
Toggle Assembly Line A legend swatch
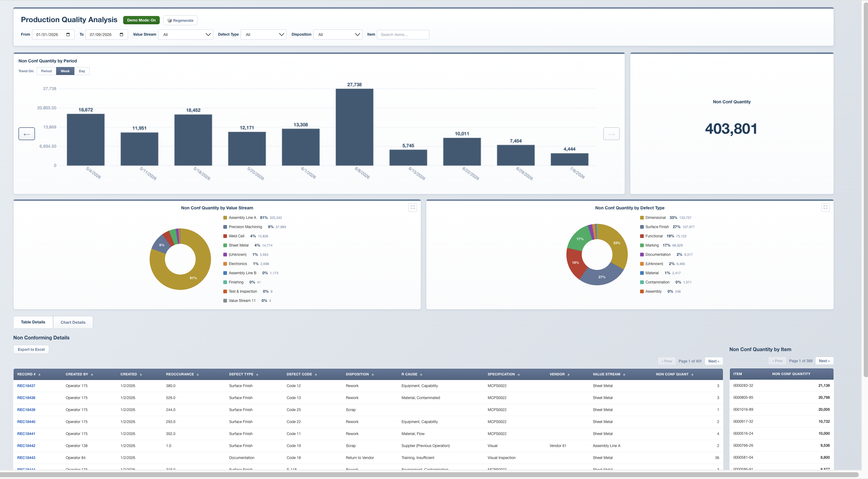pyautogui.click(x=225, y=218)
